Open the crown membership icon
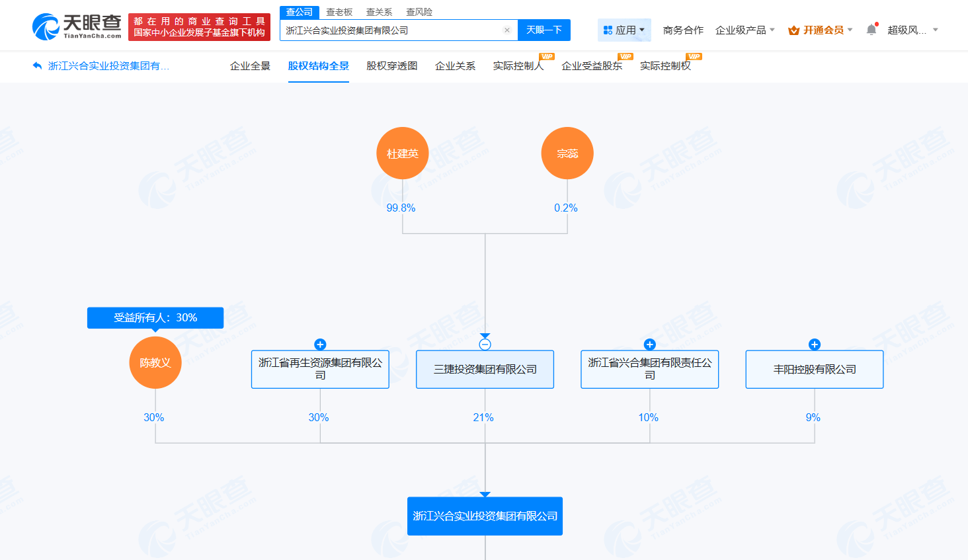 point(794,30)
